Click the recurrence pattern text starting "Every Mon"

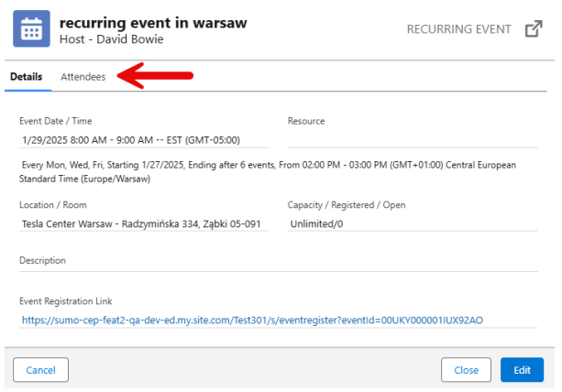click(269, 171)
